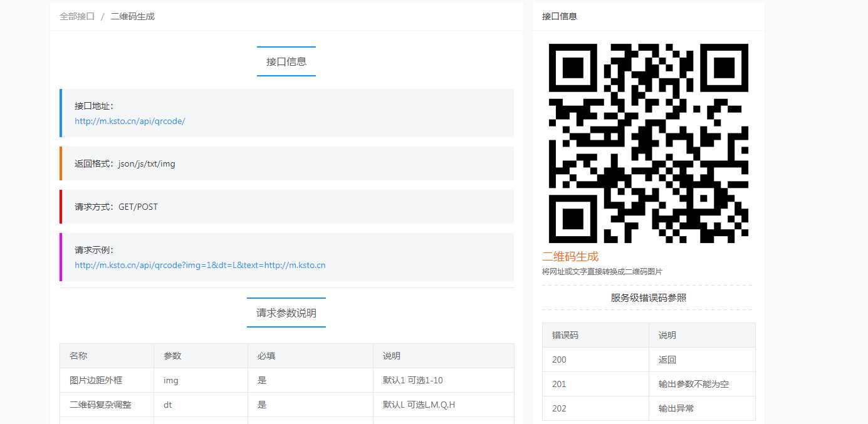Click the 二维码生成 title in the sidebar
868x424 pixels.
[x=570, y=256]
